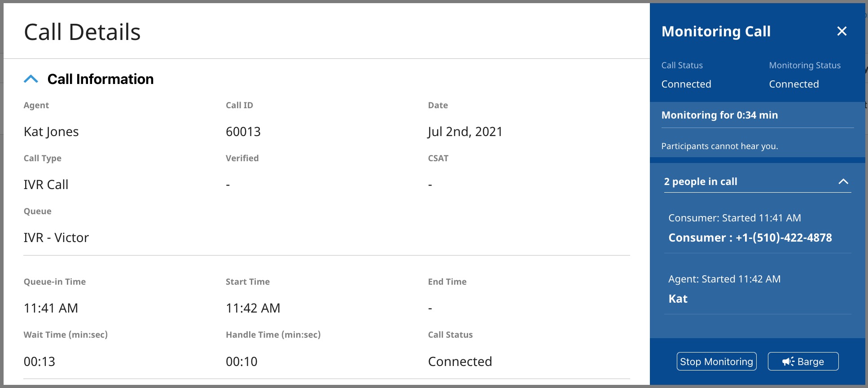Select agent Kat in participants list
868x388 pixels.
678,299
